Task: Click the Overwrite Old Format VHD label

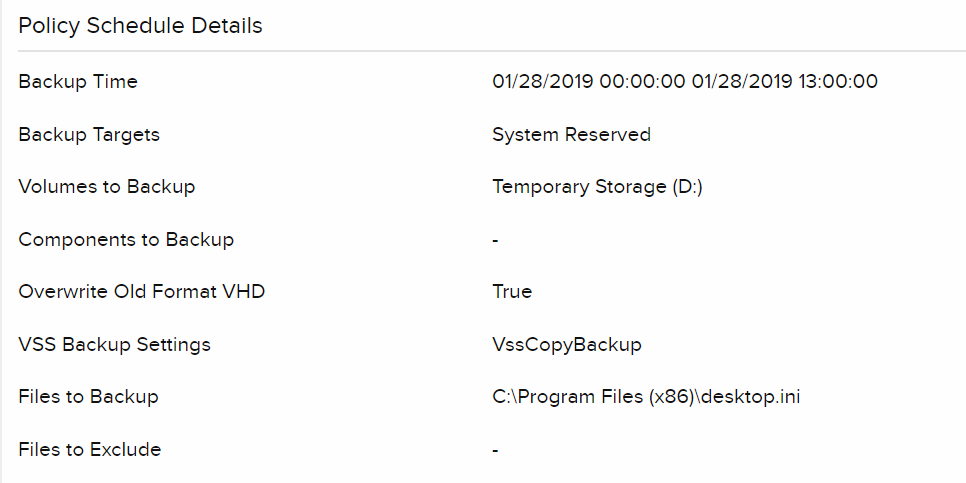Action: coord(142,292)
